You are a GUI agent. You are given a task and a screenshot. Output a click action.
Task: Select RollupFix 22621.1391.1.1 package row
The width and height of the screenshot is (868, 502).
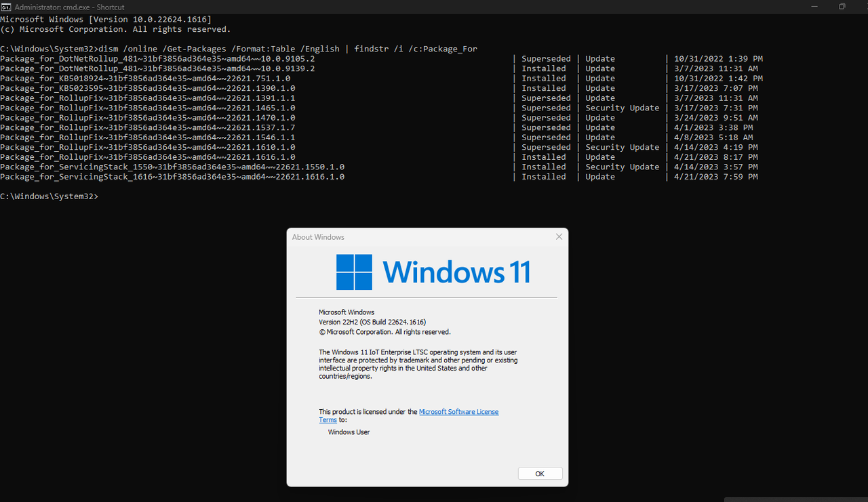[x=379, y=98]
